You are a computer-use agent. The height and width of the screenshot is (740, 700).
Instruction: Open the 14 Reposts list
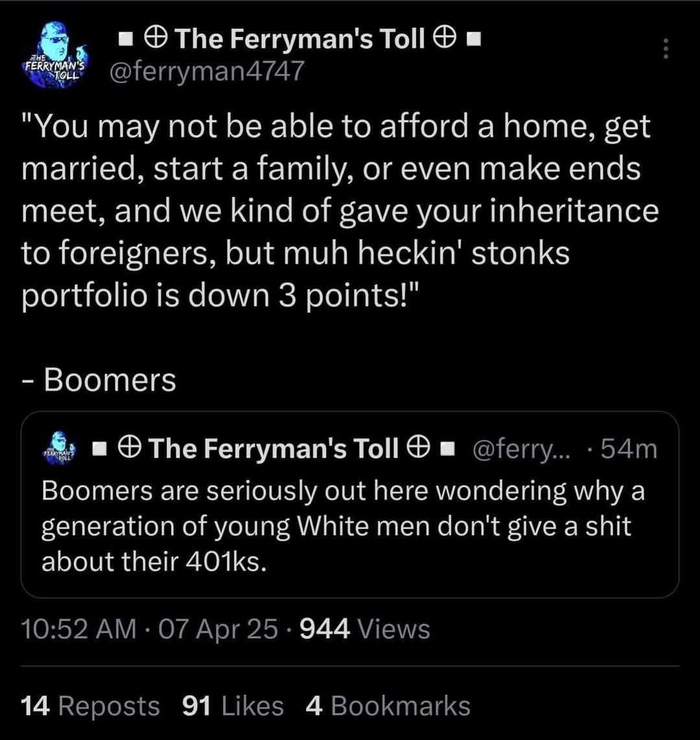point(90,706)
